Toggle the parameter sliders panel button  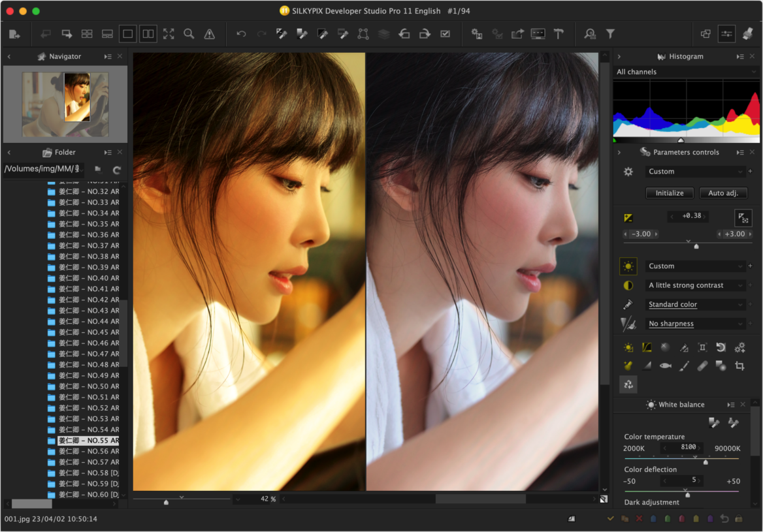coord(726,34)
